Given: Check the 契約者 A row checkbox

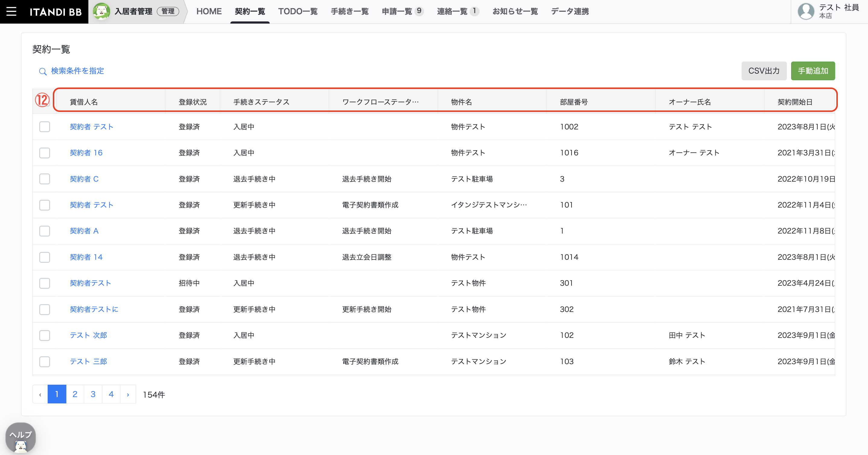Looking at the screenshot, I should [x=44, y=231].
